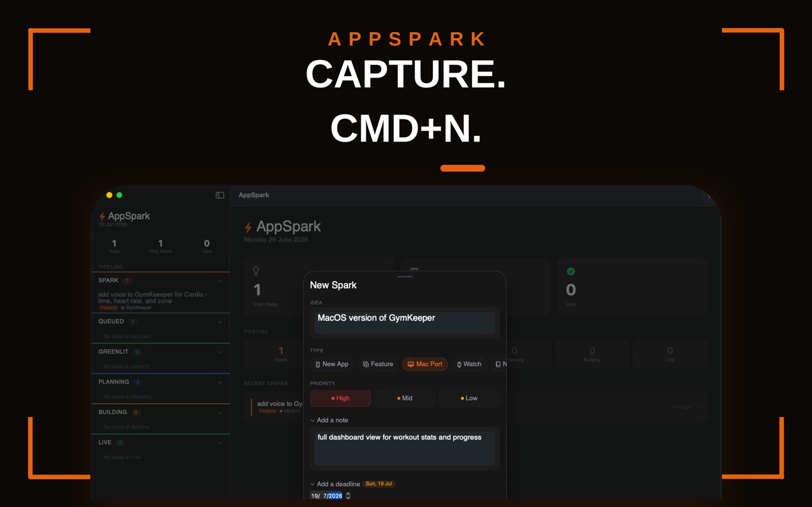Set priority to Low
Image resolution: width=812 pixels, height=507 pixels.
coord(469,398)
